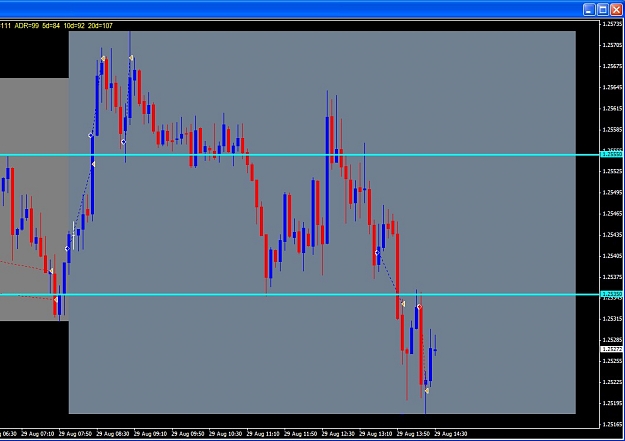Click the 1.25255 price scale label
The width and height of the screenshot is (625, 441).
point(612,361)
